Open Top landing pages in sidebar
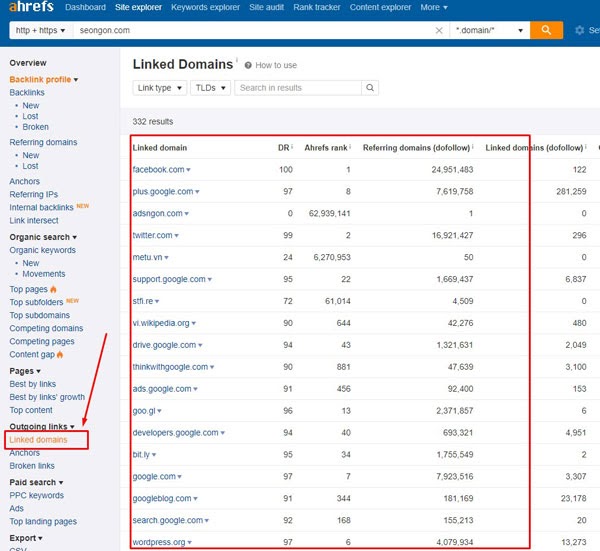 43,521
